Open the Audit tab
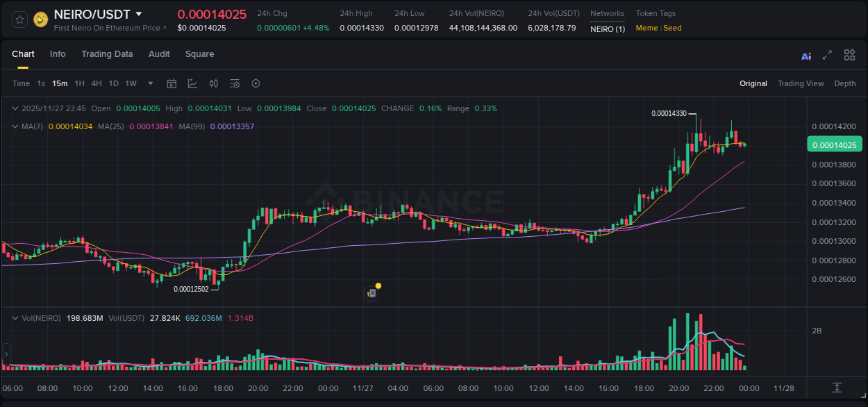 [159, 54]
